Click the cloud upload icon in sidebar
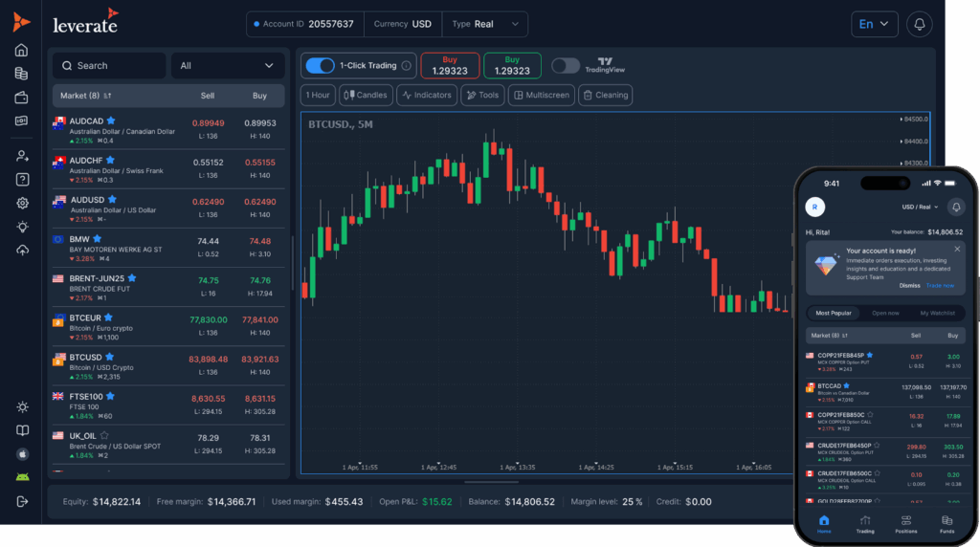 coord(21,251)
